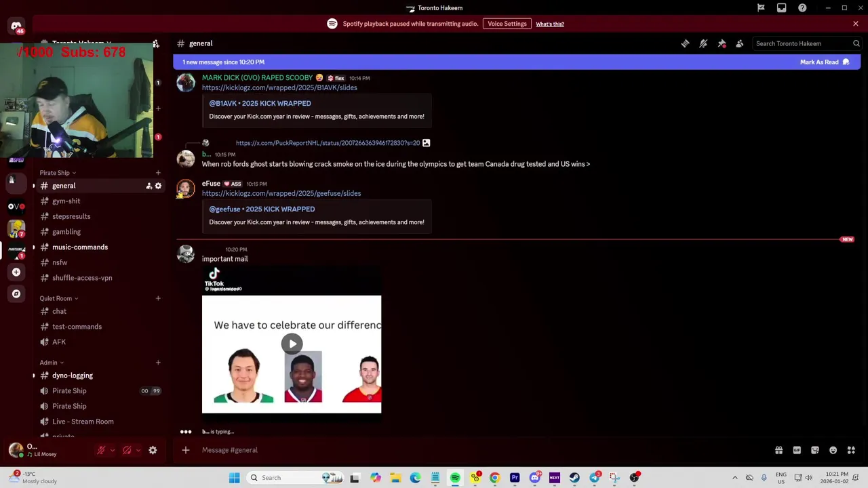Open @geefuse 2025 KICK WRAPPED embed title
Screen dimensions: 868x488
click(262, 209)
